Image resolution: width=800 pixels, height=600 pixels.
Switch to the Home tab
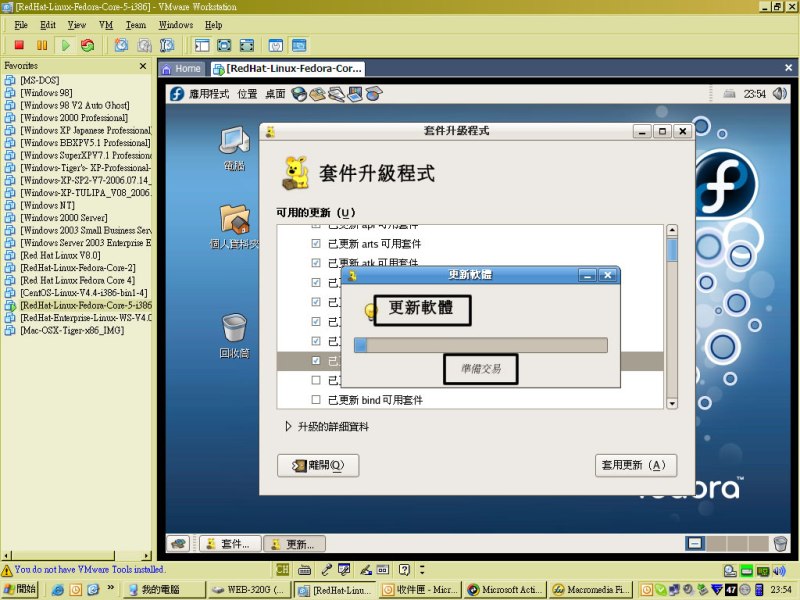pos(182,69)
